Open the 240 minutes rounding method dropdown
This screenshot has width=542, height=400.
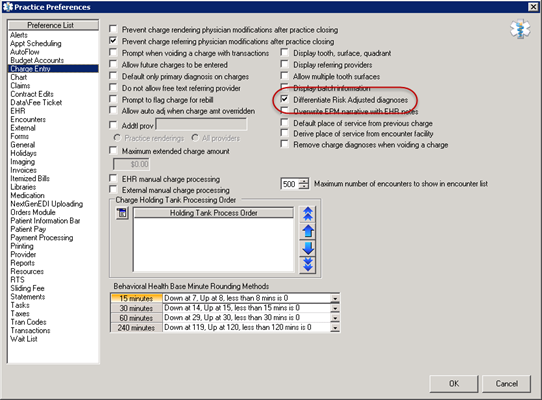(x=335, y=327)
